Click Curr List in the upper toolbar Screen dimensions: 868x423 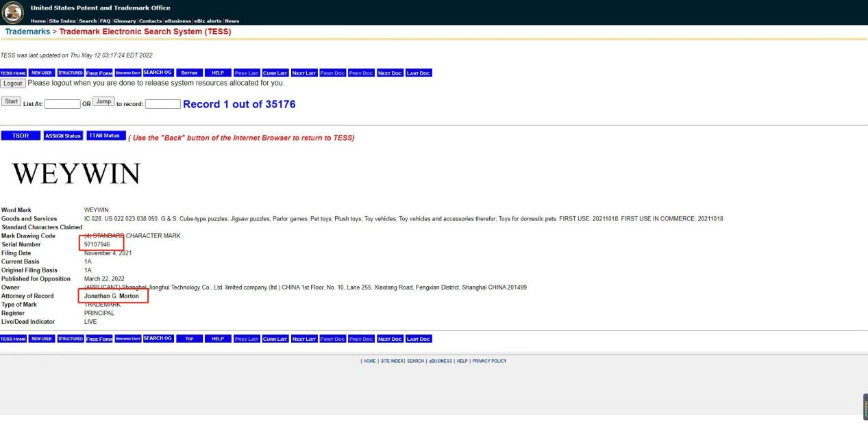(x=275, y=73)
